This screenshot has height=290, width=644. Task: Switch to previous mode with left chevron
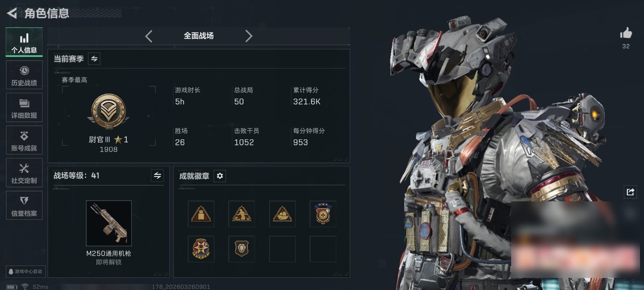(x=149, y=36)
